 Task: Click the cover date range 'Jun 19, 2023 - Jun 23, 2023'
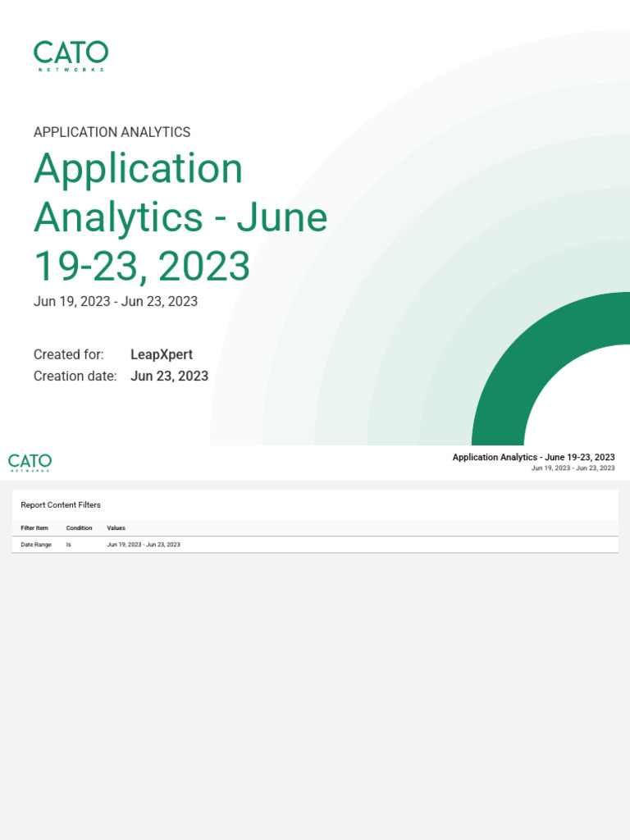[x=116, y=302]
